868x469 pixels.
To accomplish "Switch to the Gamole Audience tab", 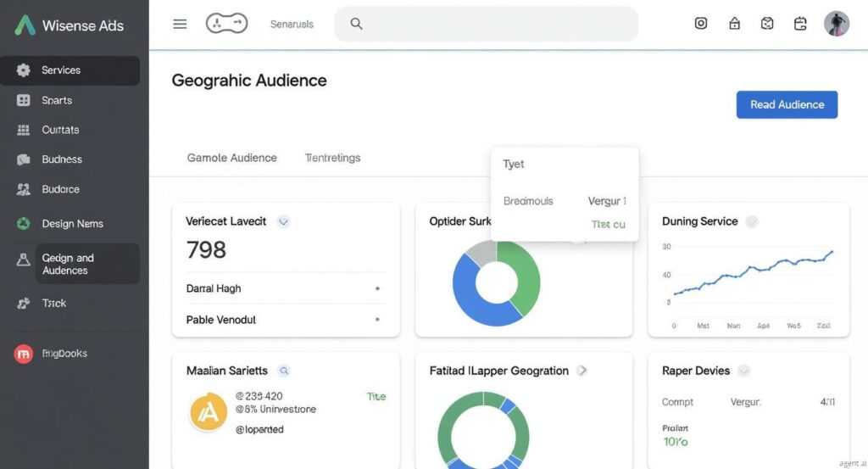I will click(x=231, y=158).
